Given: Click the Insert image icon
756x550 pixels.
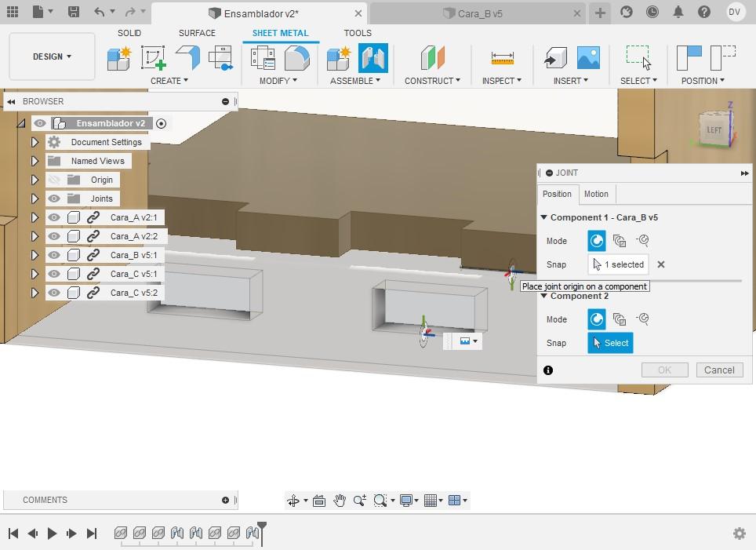Looking at the screenshot, I should click(x=589, y=58).
